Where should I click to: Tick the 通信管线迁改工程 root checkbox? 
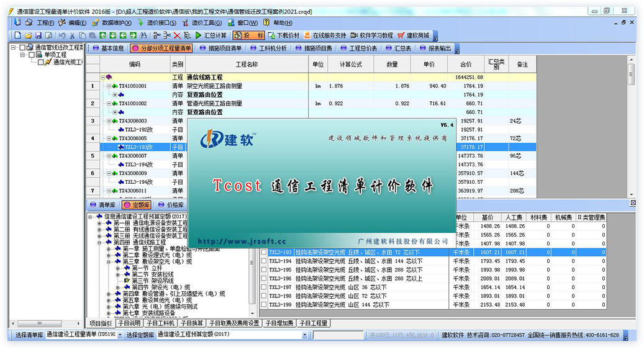(x=22, y=48)
